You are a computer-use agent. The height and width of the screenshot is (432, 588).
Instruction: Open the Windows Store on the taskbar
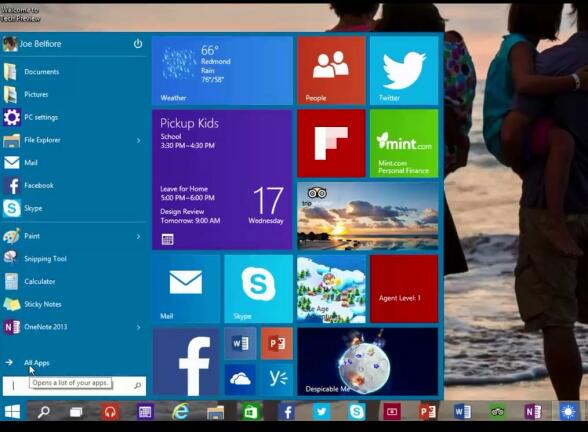click(x=250, y=412)
